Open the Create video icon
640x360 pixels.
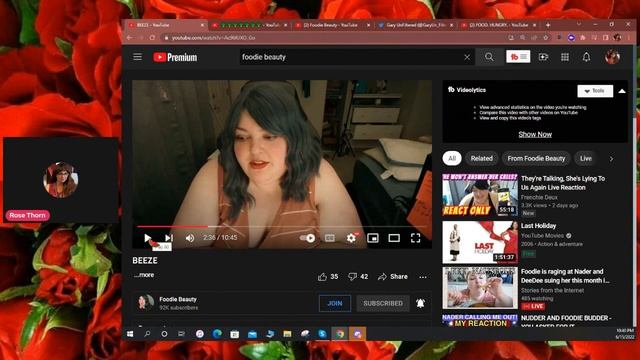(x=543, y=57)
